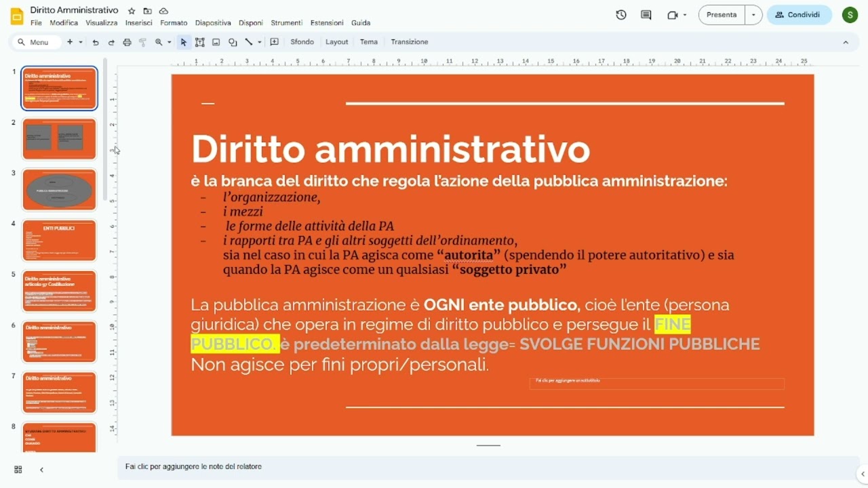Undo the last action

96,42
